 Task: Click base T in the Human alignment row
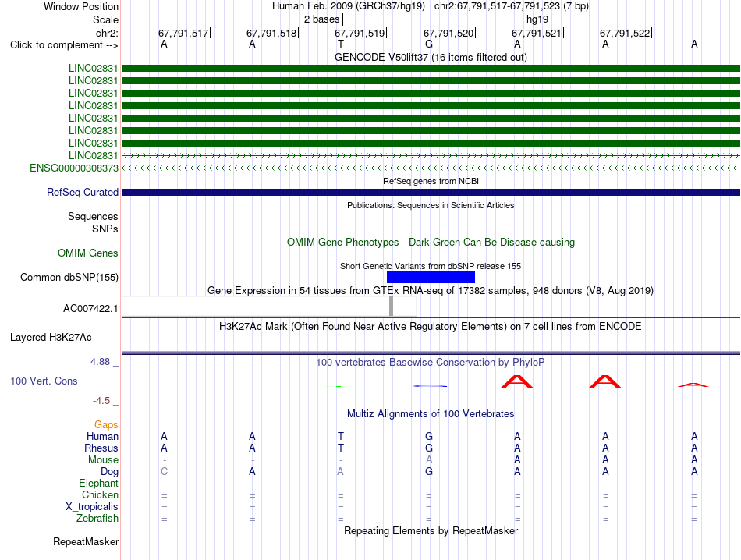(340, 436)
